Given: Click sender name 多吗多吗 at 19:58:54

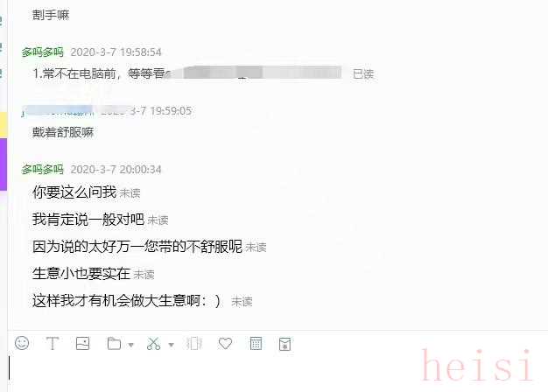Looking at the screenshot, I should click(42, 52).
